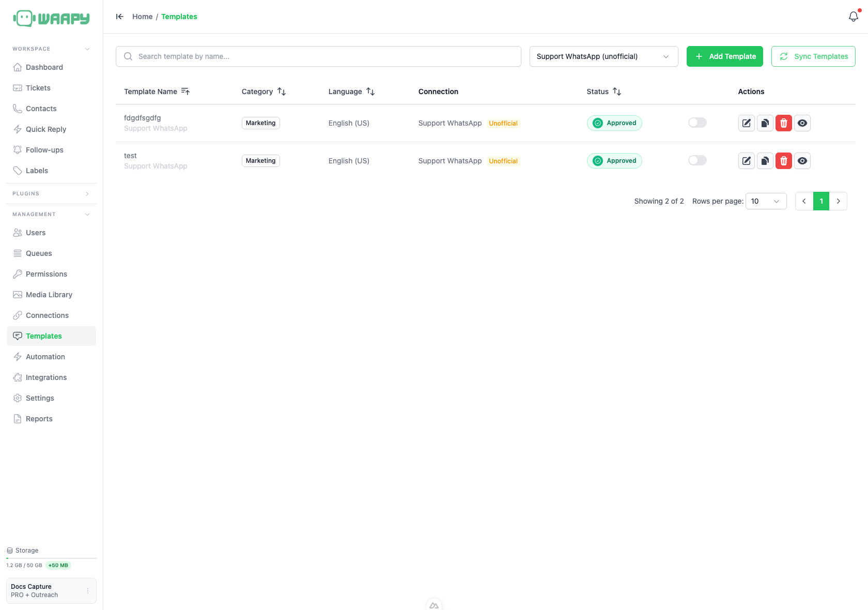Go to Home breadcrumb link

(142, 17)
